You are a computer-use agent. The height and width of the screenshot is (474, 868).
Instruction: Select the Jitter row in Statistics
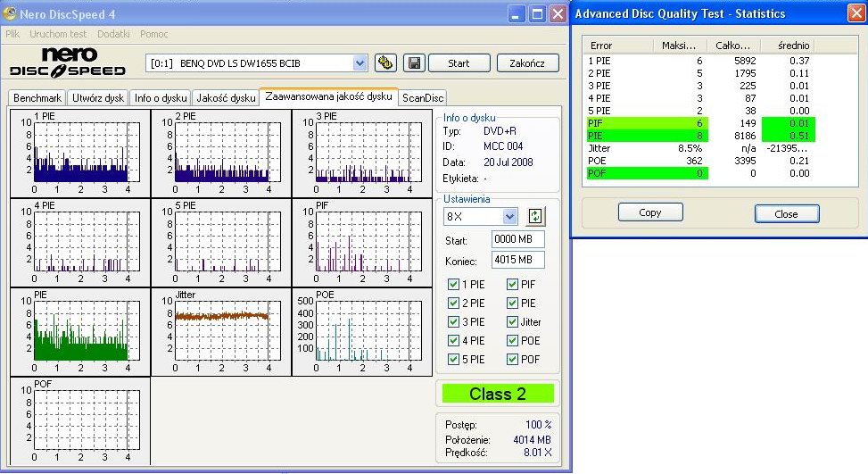700,148
